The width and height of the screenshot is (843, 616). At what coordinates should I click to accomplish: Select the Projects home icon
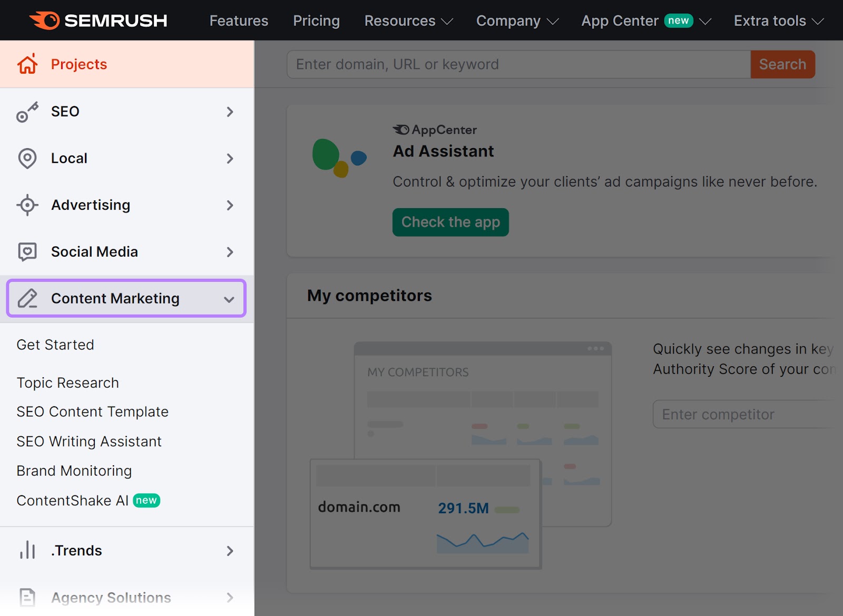(27, 64)
